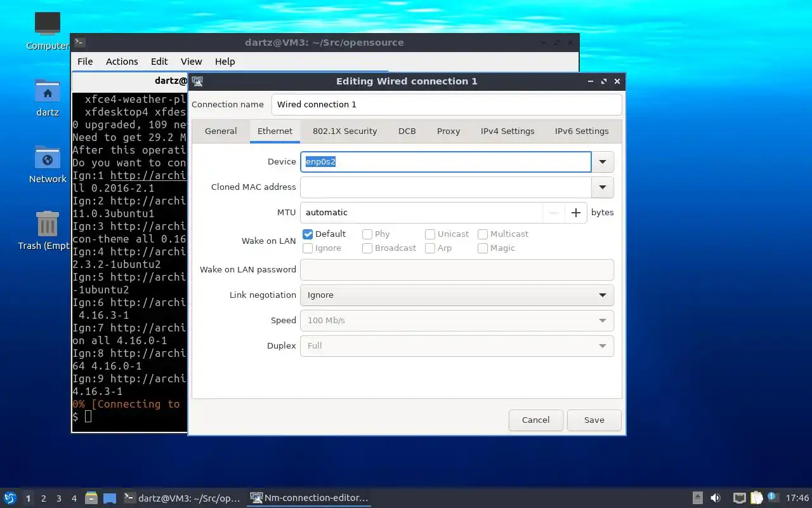812x508 pixels.
Task: Open the Link negotiation dropdown
Action: point(457,295)
